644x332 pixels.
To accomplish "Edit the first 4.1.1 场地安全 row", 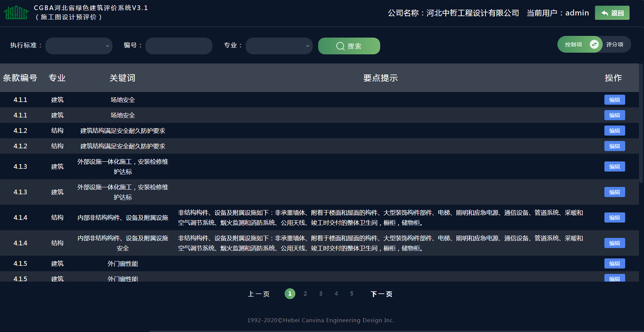I will (614, 100).
